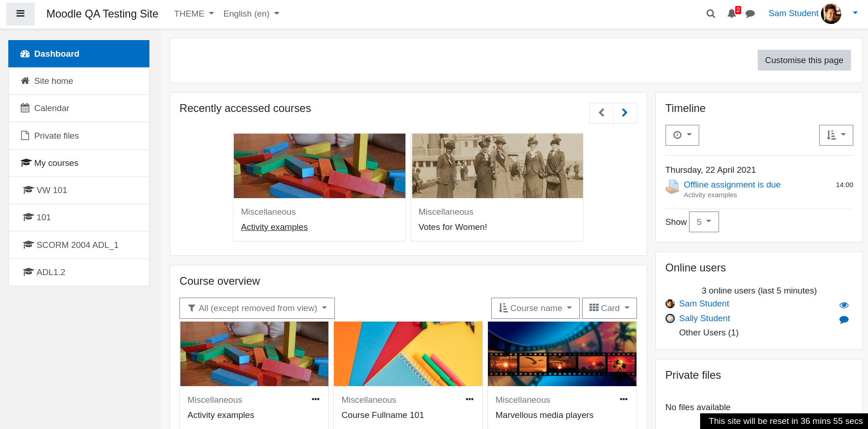The image size is (868, 429).
Task: Open Private files in sidebar
Action: coord(79,136)
